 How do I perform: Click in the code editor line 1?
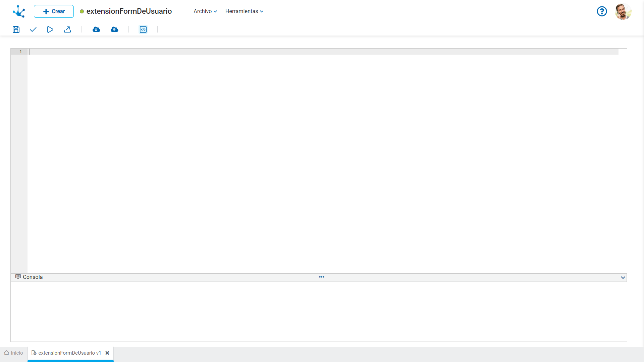[x=324, y=52]
